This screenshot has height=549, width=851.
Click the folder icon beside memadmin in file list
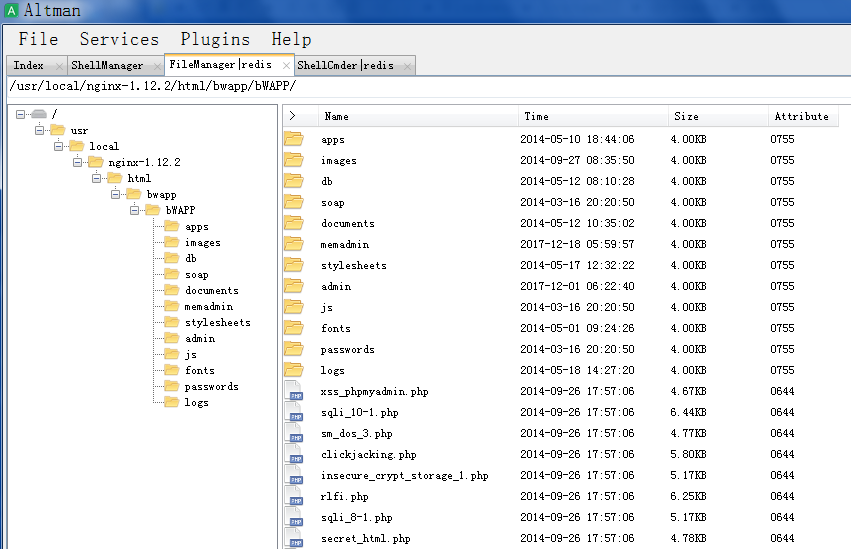293,244
